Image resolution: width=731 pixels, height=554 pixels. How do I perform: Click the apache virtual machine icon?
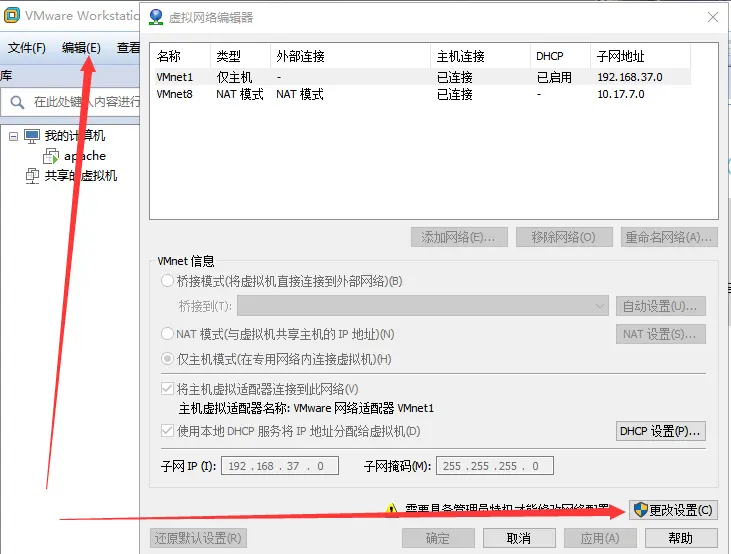[51, 156]
